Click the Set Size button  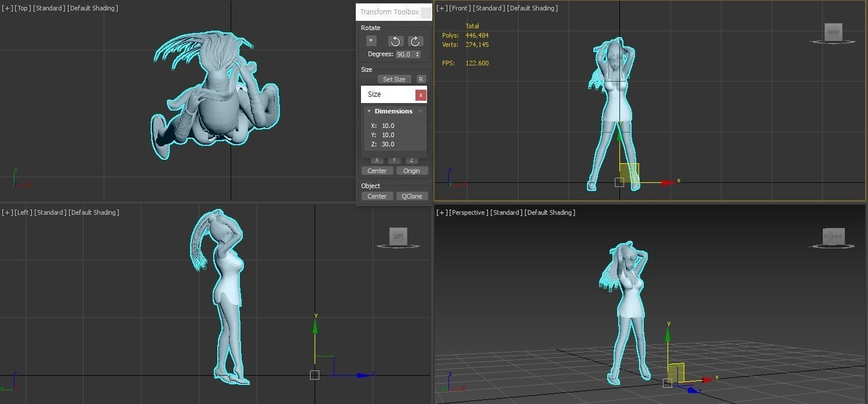(x=394, y=79)
